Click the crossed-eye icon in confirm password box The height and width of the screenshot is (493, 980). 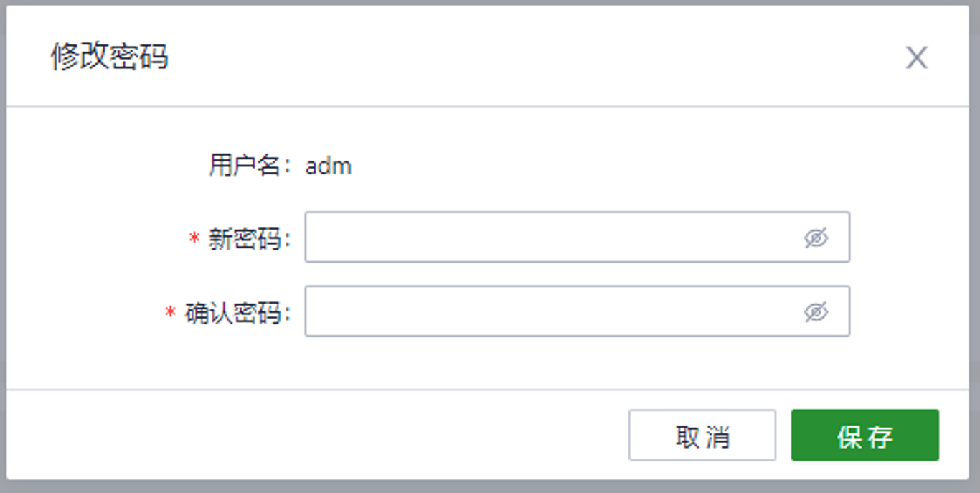point(816,311)
